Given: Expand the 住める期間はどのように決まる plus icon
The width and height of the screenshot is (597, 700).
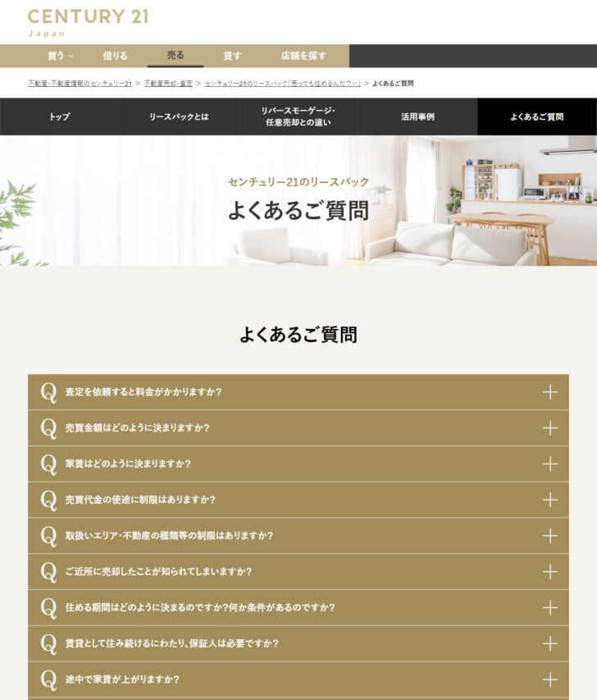Looking at the screenshot, I should pyautogui.click(x=550, y=608).
